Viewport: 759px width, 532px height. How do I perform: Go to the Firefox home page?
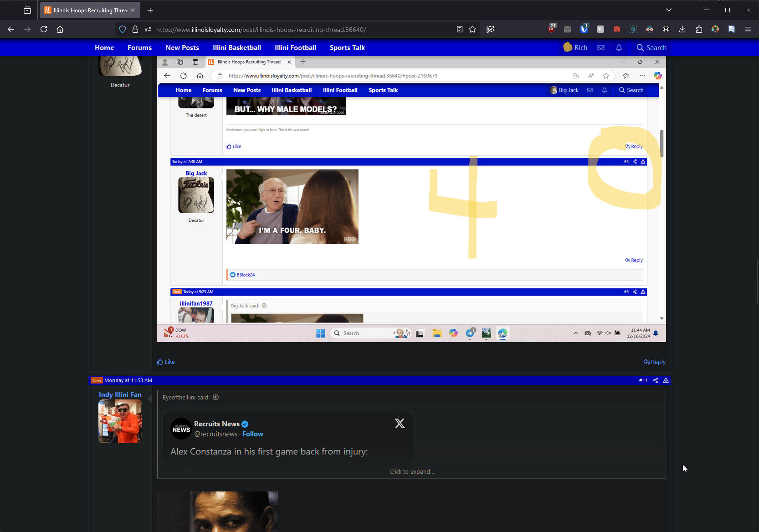(x=60, y=29)
